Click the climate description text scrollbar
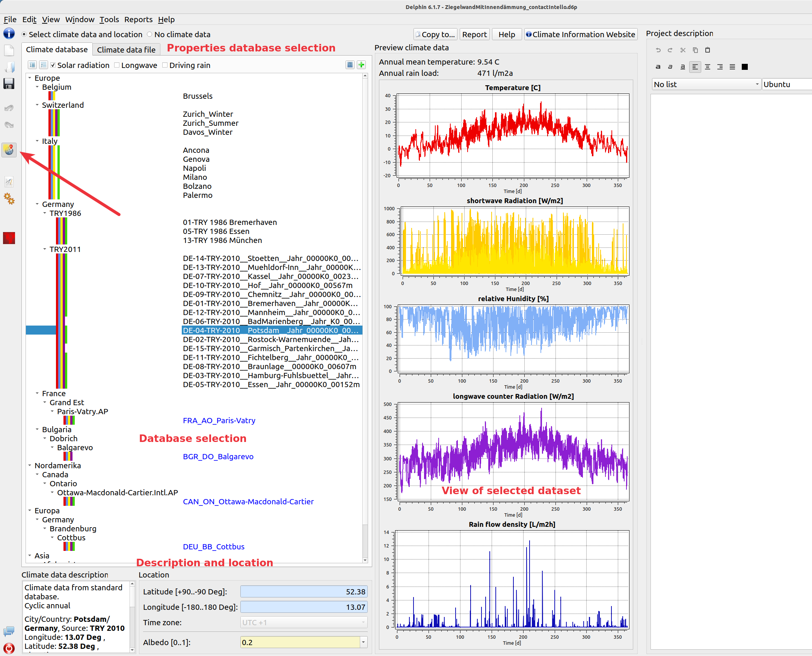Screen dimensions: 812x656 pyautogui.click(x=132, y=617)
